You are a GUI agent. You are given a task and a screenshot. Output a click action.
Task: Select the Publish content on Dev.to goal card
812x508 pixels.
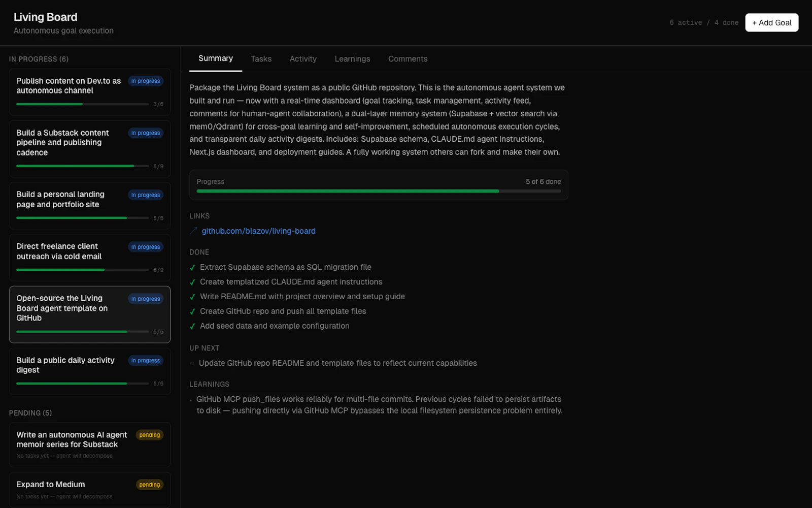pyautogui.click(x=90, y=92)
